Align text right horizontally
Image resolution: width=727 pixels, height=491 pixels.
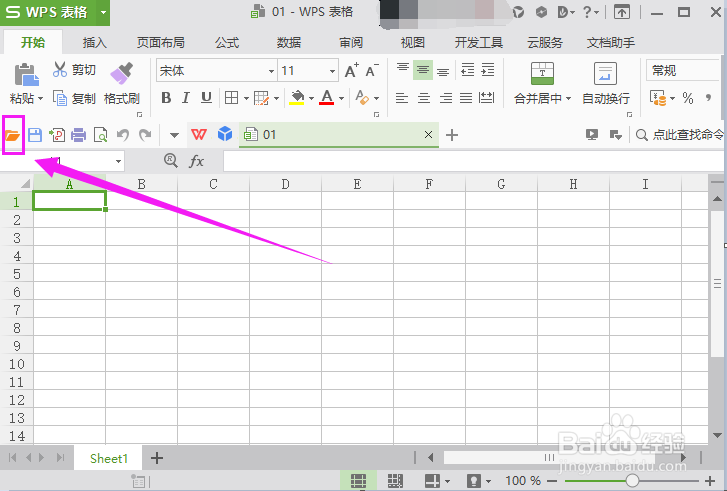coord(446,98)
